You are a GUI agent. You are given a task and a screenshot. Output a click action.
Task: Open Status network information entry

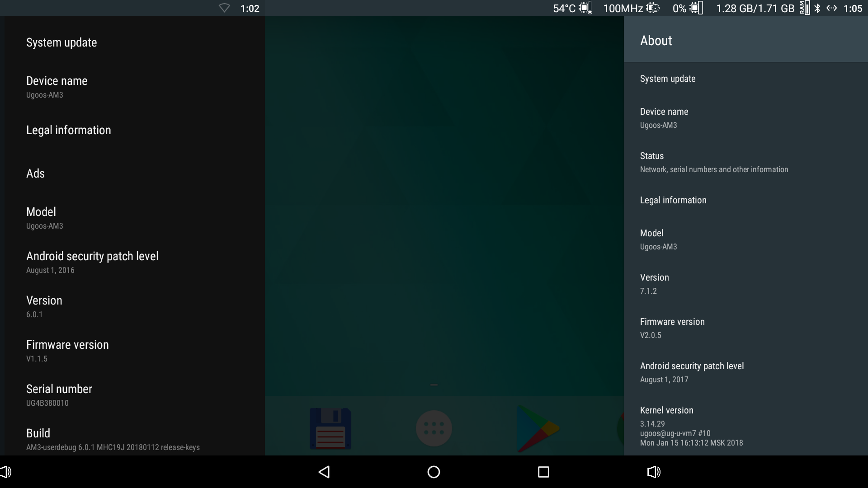click(746, 162)
